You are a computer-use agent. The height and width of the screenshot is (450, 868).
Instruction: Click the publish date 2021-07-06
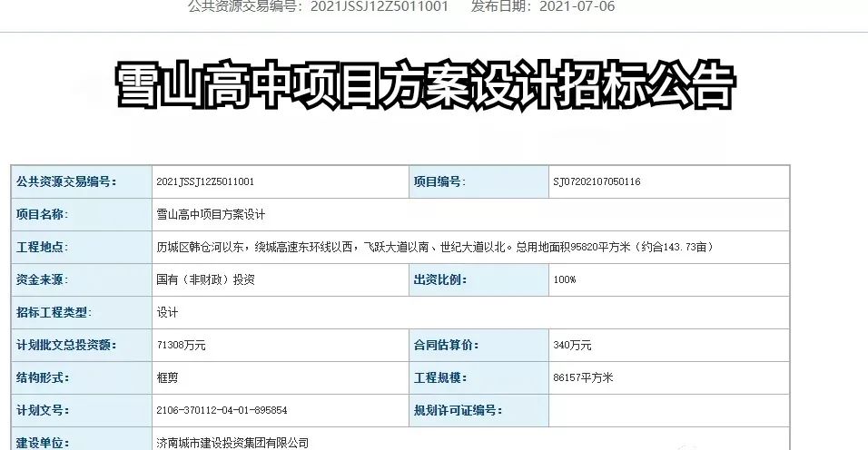577,6
